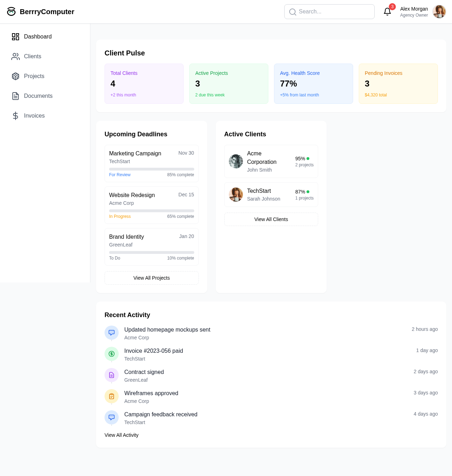Image resolution: width=452 pixels, height=476 pixels.
Task: Open notifications via the bell icon
Action: pyautogui.click(x=387, y=11)
